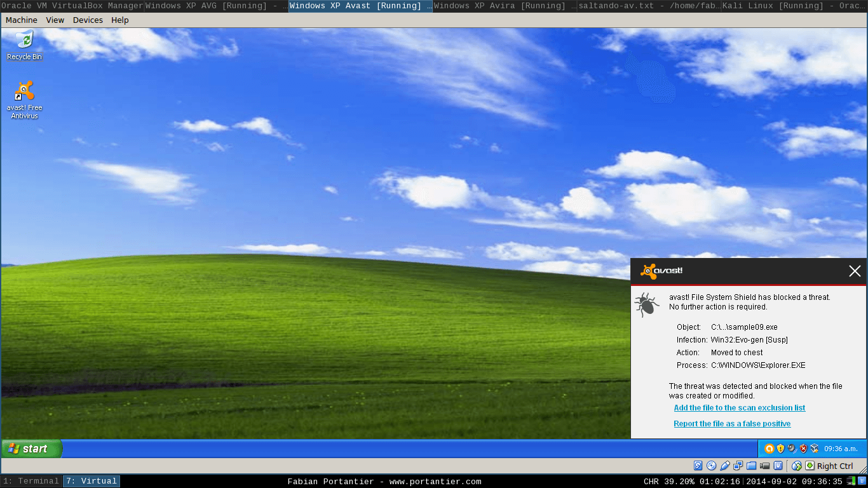Click the mouse integration status icon

tap(796, 466)
